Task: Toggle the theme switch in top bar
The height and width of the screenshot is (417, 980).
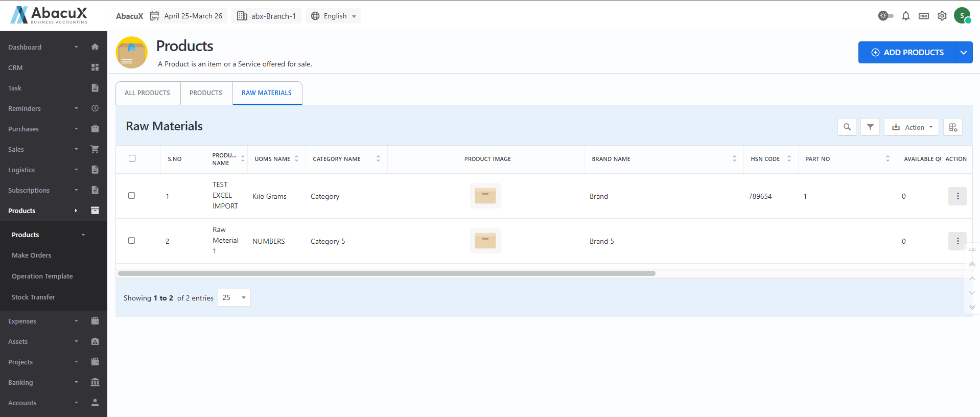Action: click(x=885, y=16)
